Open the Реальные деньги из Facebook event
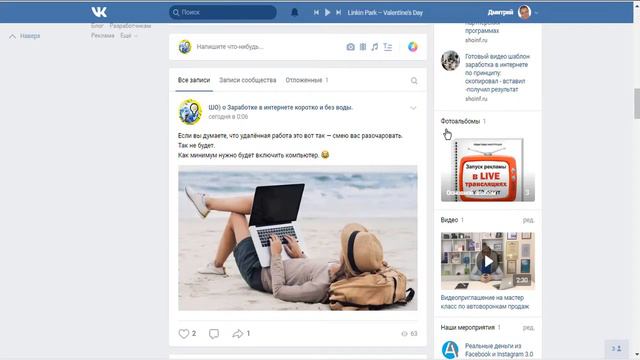This screenshot has height=360, width=640. point(499,350)
